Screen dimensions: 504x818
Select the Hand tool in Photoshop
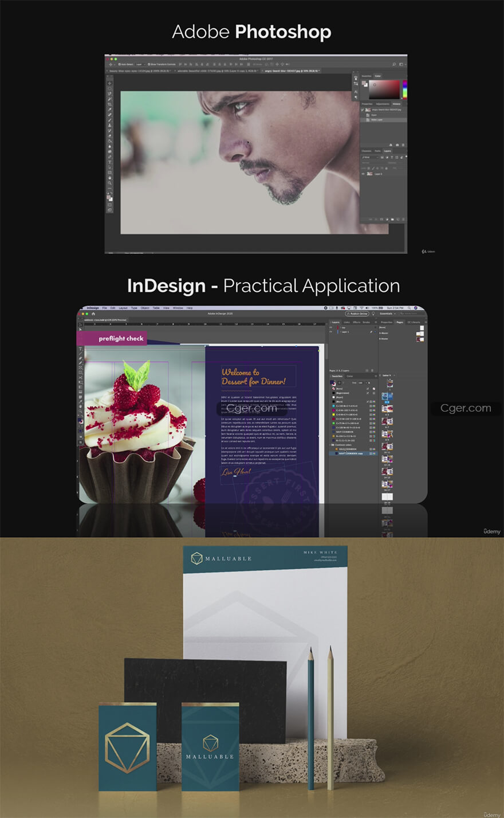click(109, 178)
